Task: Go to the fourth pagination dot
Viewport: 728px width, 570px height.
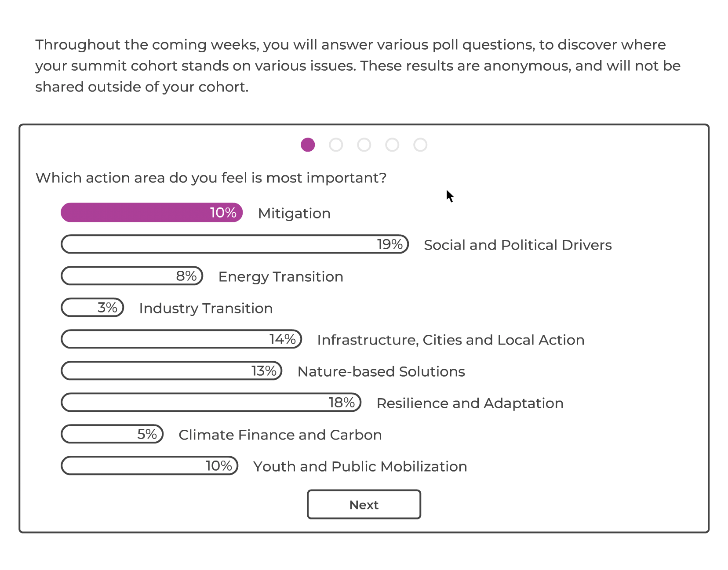Action: click(x=392, y=145)
